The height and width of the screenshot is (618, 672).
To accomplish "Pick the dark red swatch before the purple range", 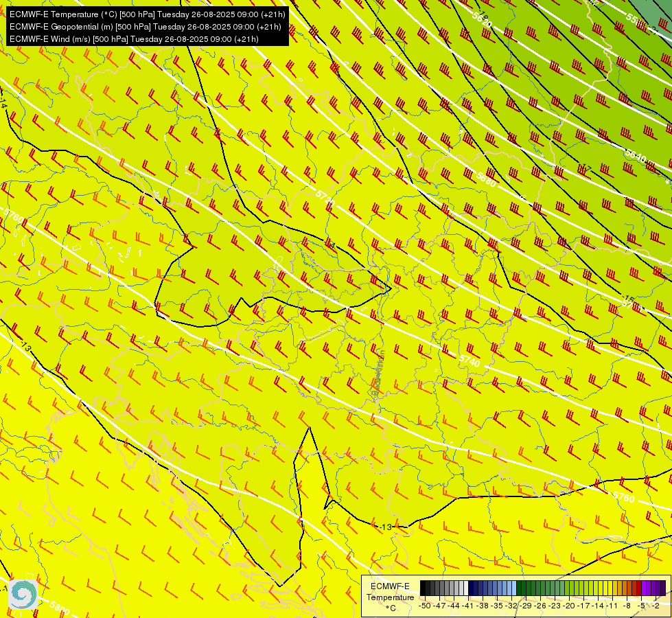I will [x=639, y=588].
